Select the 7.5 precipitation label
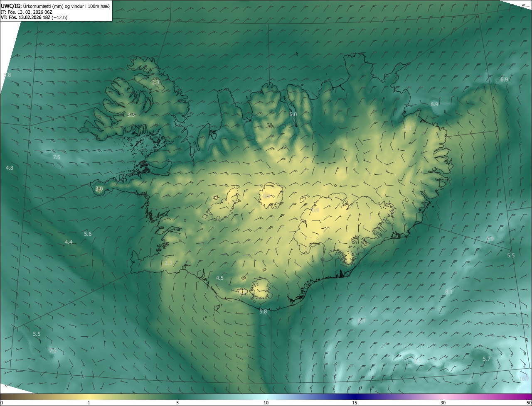532x406 pixels. [x=57, y=157]
